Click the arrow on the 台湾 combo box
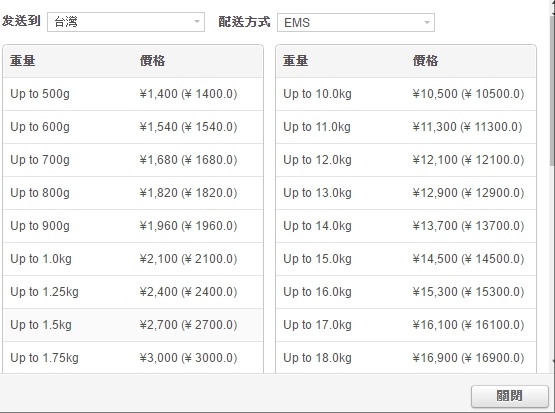This screenshot has height=413, width=555. 197,22
